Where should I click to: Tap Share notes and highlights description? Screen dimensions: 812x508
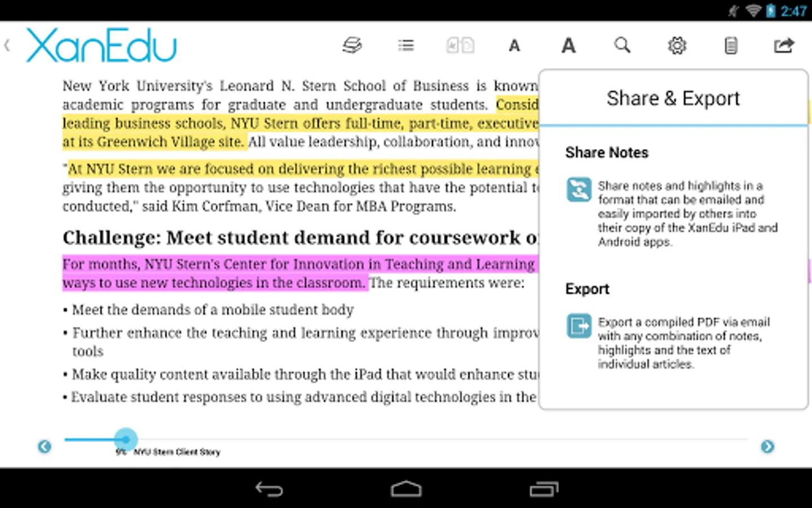[x=687, y=213]
